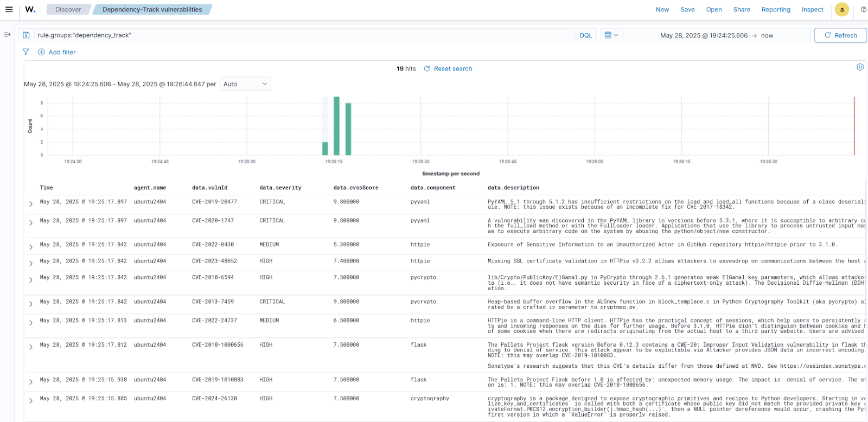
Task: Click cvssScore 7.400000 cell
Action: pyautogui.click(x=346, y=261)
